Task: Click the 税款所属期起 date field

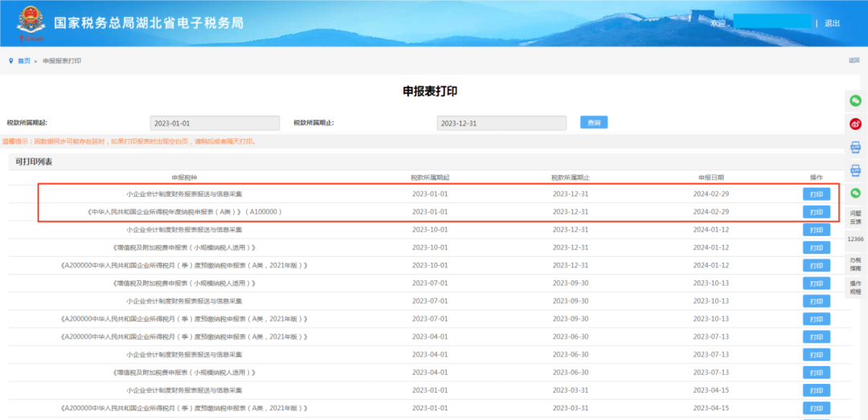Action: pos(215,123)
